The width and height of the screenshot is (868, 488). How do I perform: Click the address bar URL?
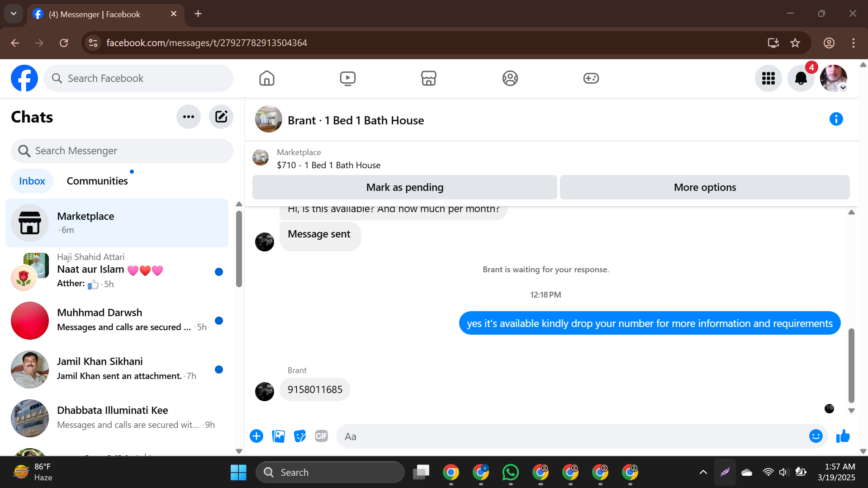coord(207,43)
